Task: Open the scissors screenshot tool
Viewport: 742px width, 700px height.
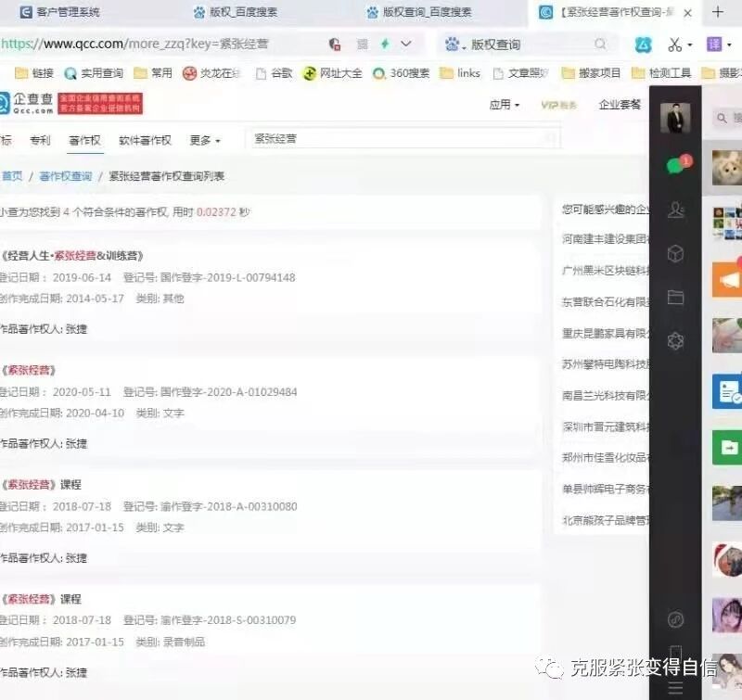Action: pos(674,45)
